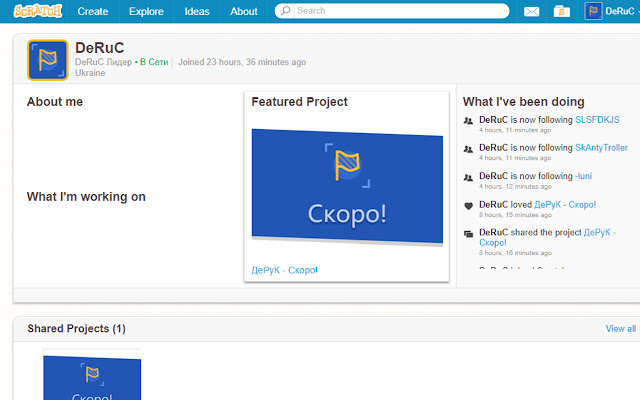
Task: Click the DeRuC avatar in the navbar
Action: (593, 11)
